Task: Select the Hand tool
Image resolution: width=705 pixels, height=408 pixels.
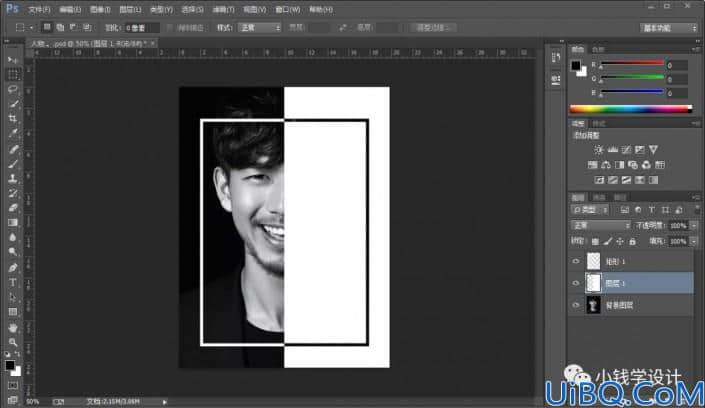Action: pyautogui.click(x=13, y=327)
